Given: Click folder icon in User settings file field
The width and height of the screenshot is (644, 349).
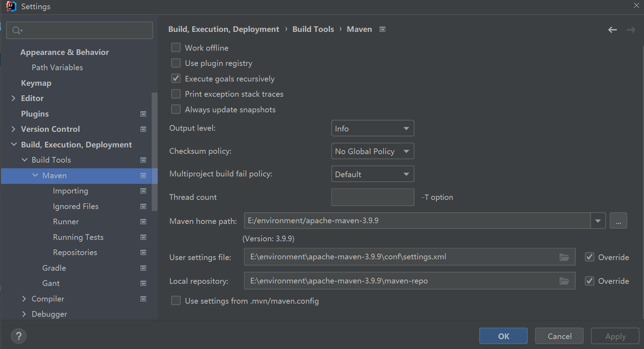Looking at the screenshot, I should (x=564, y=257).
